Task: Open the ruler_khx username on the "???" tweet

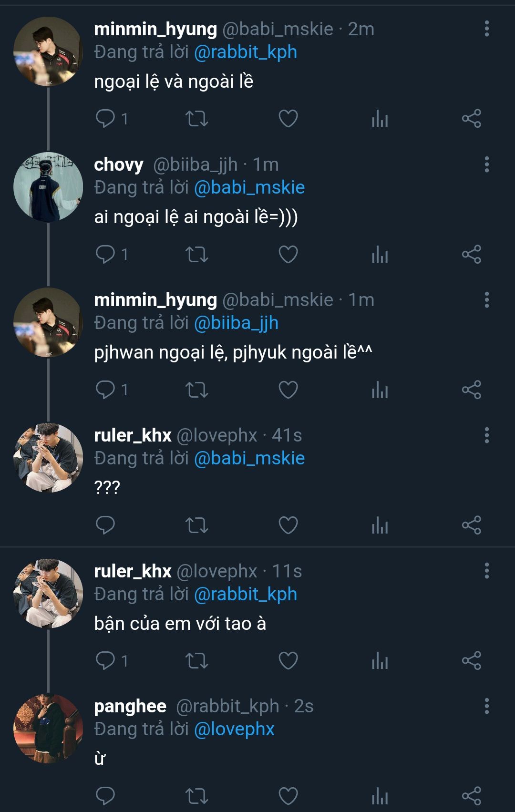Action: pyautogui.click(x=133, y=435)
